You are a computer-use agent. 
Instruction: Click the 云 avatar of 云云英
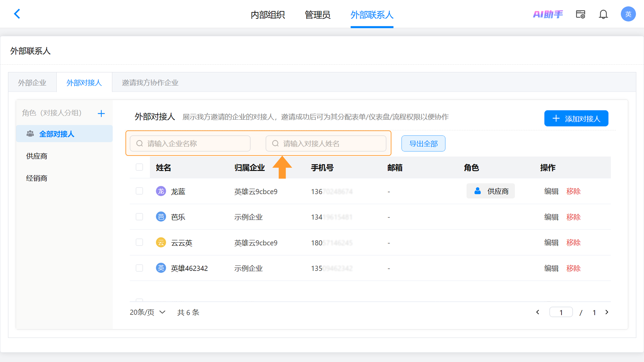pyautogui.click(x=161, y=242)
